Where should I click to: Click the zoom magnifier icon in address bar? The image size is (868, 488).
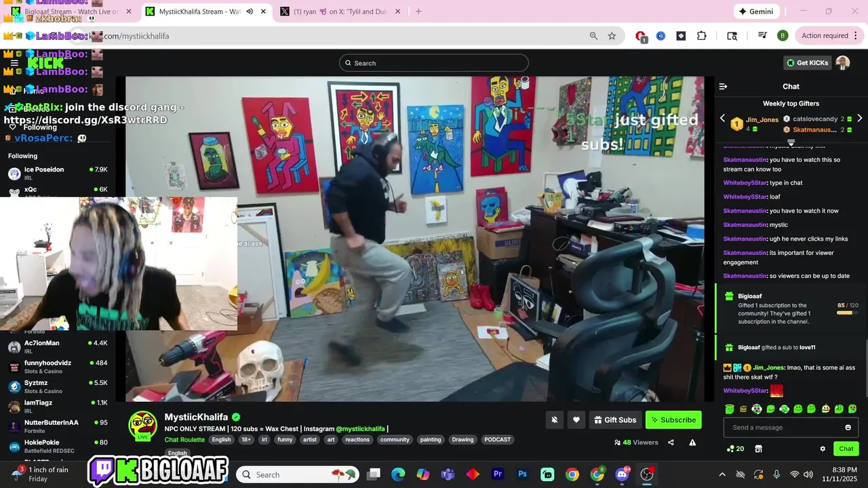pos(593,36)
